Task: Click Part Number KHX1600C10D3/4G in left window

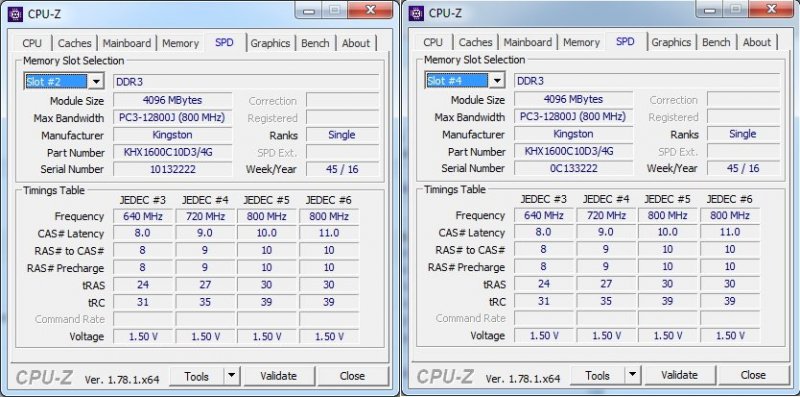Action: tap(172, 152)
